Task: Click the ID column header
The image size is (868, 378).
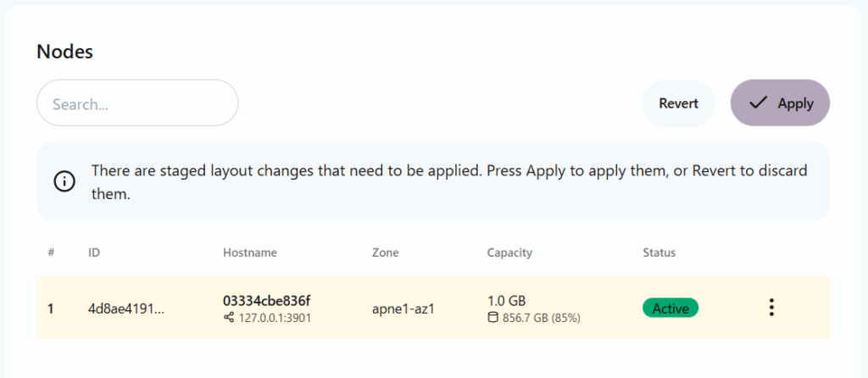Action: pos(93,253)
